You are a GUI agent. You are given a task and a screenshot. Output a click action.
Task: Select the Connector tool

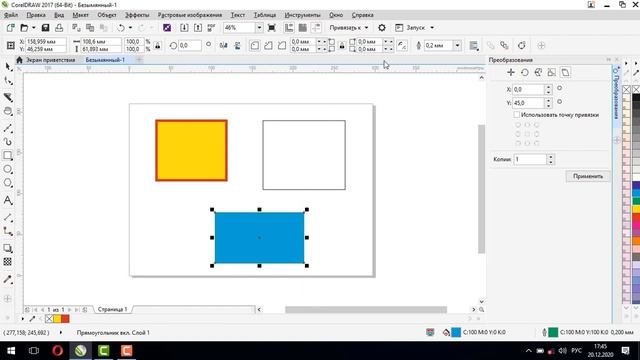coord(8,231)
